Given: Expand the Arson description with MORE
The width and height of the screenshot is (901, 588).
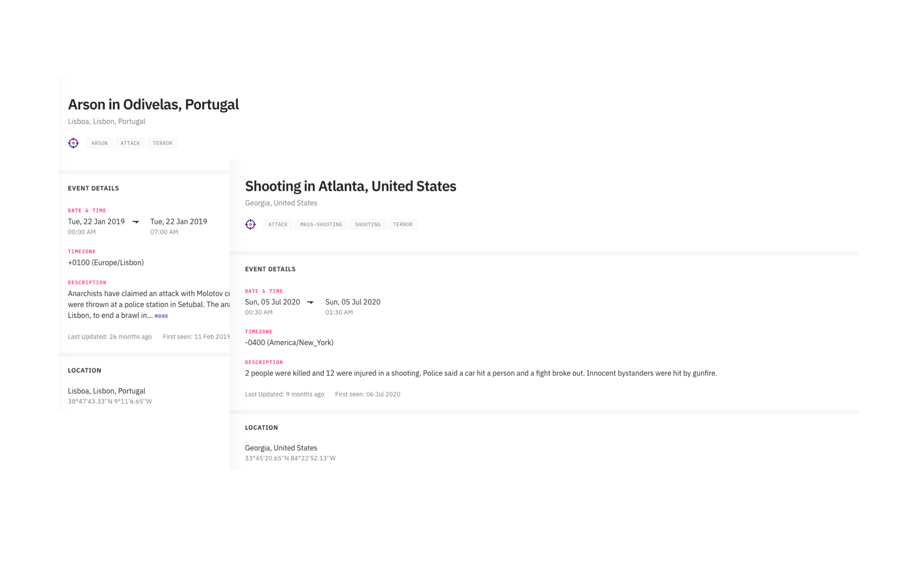Looking at the screenshot, I should pyautogui.click(x=161, y=316).
